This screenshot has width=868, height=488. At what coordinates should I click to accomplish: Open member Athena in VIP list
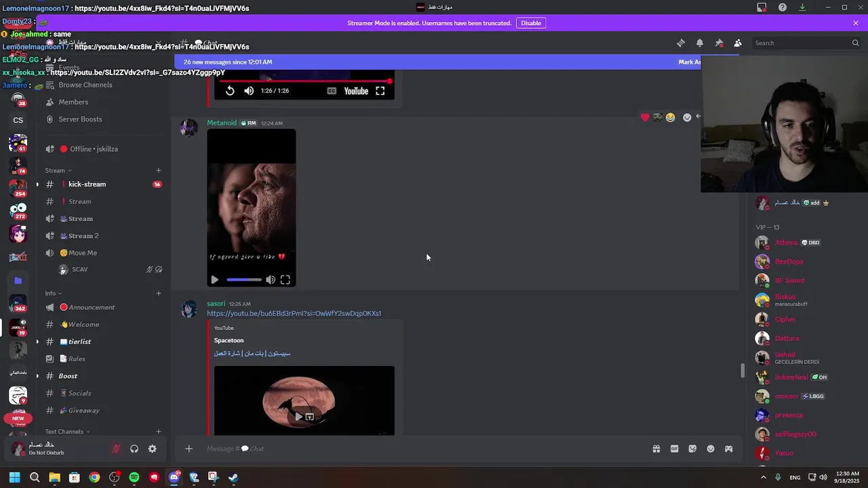(x=787, y=243)
